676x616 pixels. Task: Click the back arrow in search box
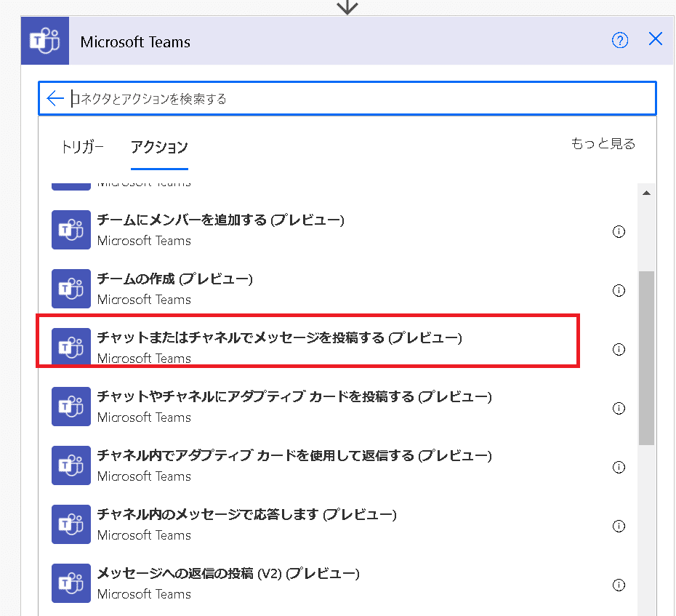55,98
